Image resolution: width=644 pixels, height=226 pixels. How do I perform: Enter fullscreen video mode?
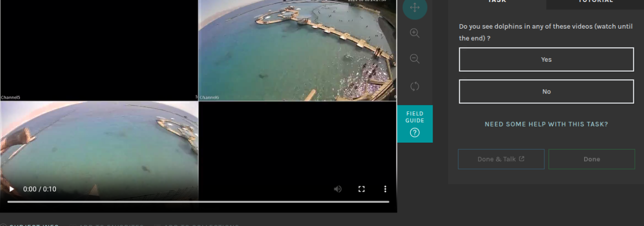click(x=361, y=189)
